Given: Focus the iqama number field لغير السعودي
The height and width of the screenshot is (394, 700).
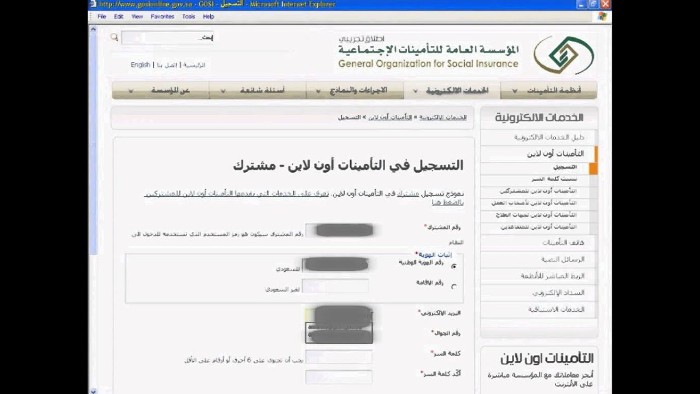Looking at the screenshot, I should [335, 286].
